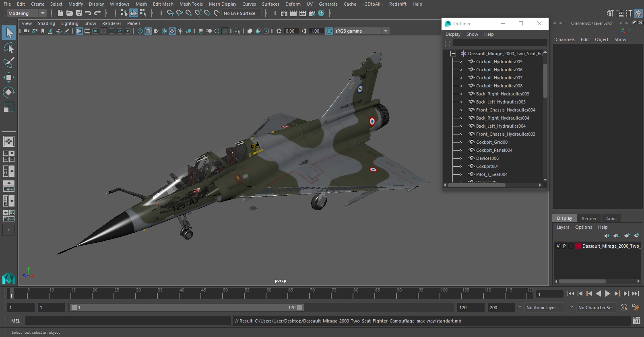Viewport: 644px width, 337px height.
Task: Create layer from selected icon
Action: click(636, 236)
